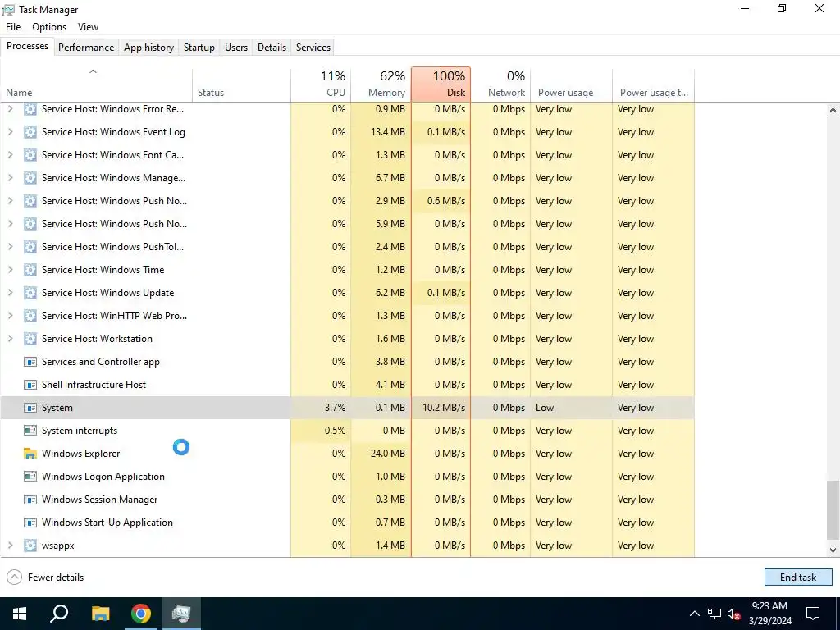Expand the wsappx process group

pyautogui.click(x=10, y=546)
